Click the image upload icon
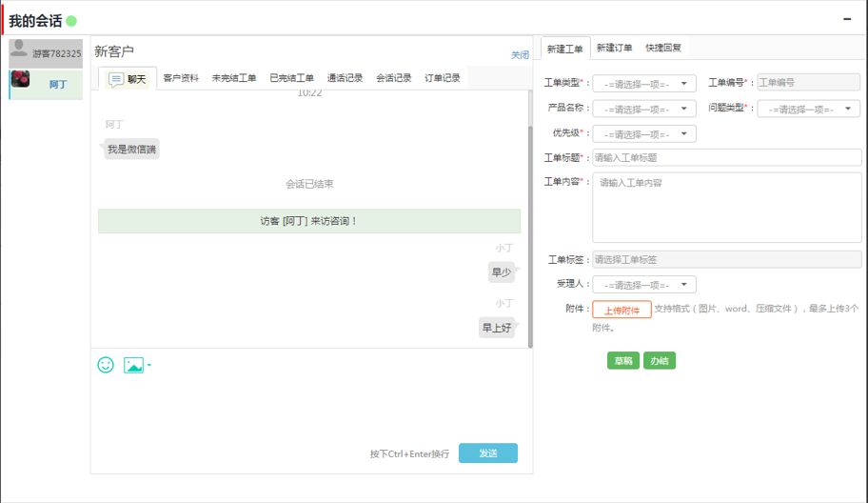 click(134, 365)
